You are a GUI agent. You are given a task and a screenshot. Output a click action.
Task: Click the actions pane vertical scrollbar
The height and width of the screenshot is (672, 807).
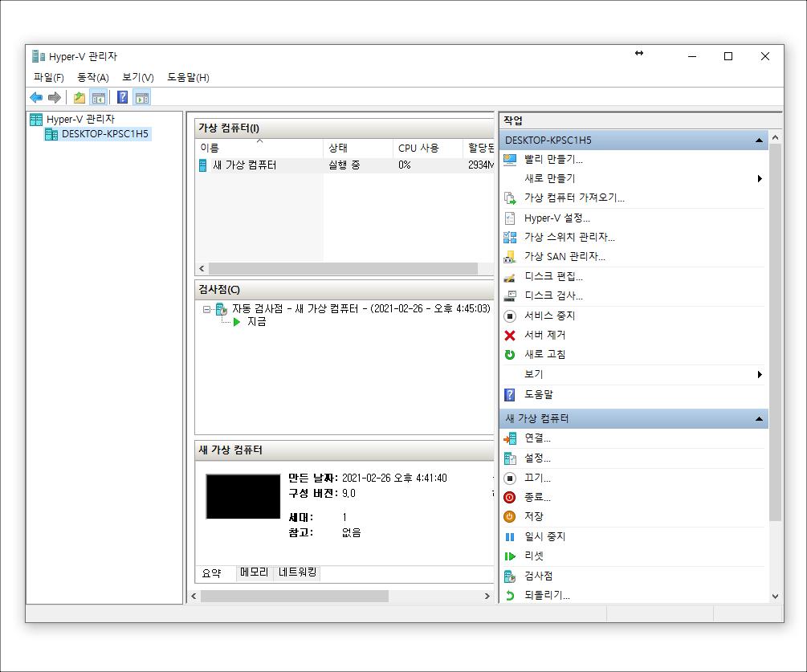(x=775, y=332)
